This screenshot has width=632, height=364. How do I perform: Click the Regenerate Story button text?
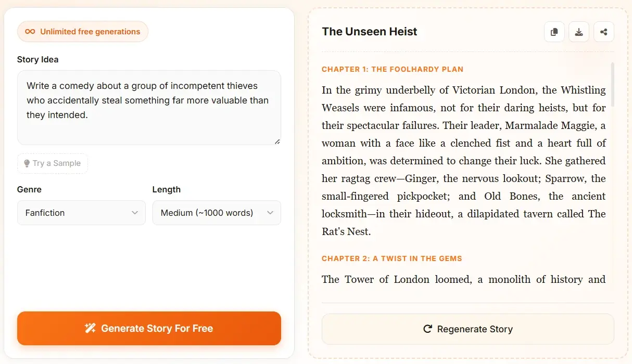[475, 329]
